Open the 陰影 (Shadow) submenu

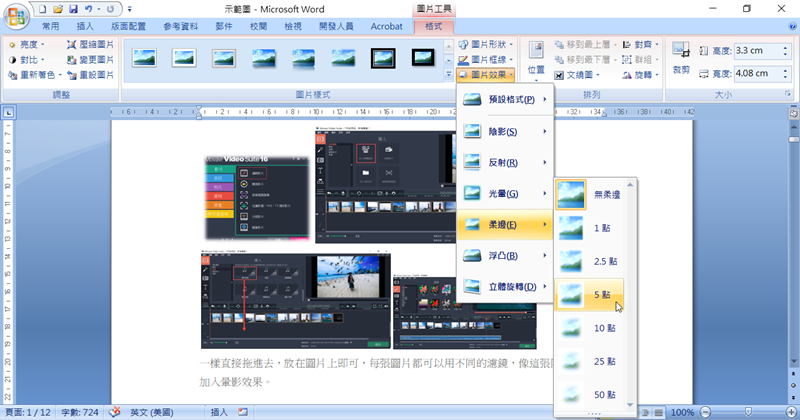click(x=504, y=131)
